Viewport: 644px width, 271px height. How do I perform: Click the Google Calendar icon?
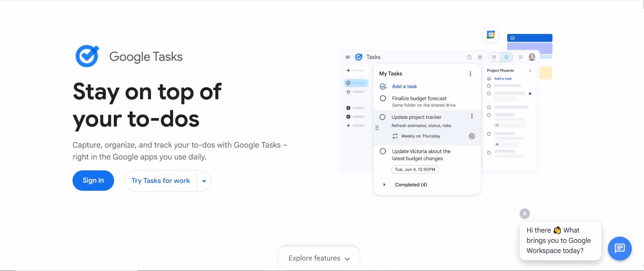pos(491,34)
